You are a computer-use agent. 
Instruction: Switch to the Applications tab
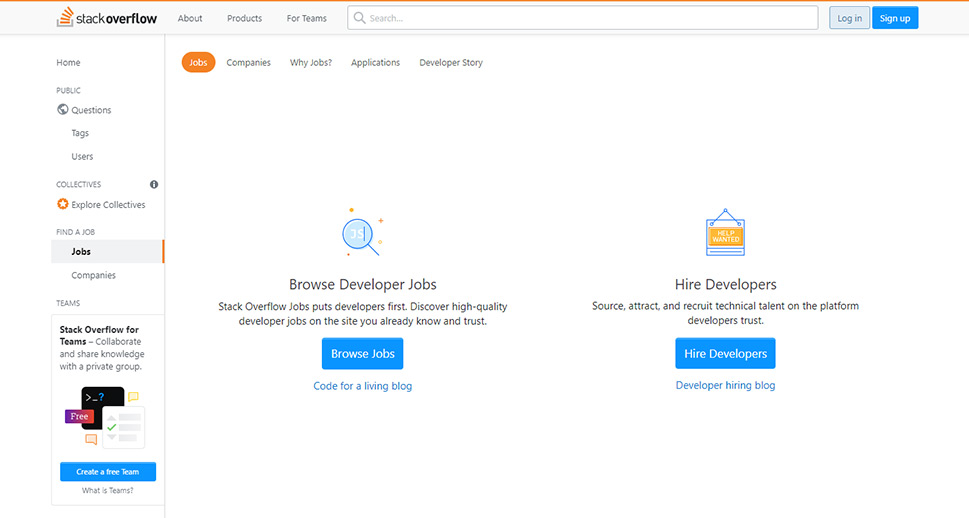point(375,62)
